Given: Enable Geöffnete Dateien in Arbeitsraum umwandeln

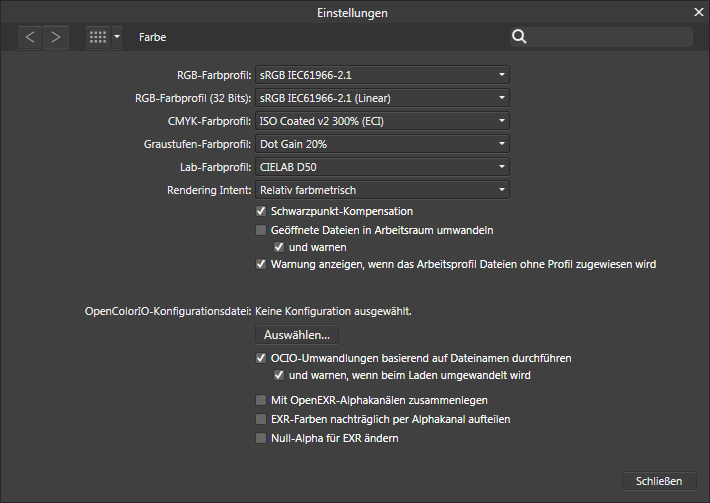Looking at the screenshot, I should [261, 230].
